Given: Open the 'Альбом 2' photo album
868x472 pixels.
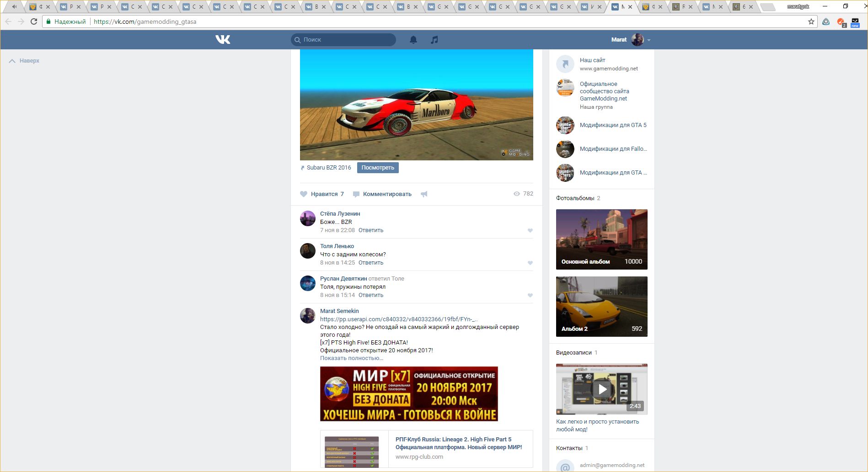Looking at the screenshot, I should coord(602,307).
